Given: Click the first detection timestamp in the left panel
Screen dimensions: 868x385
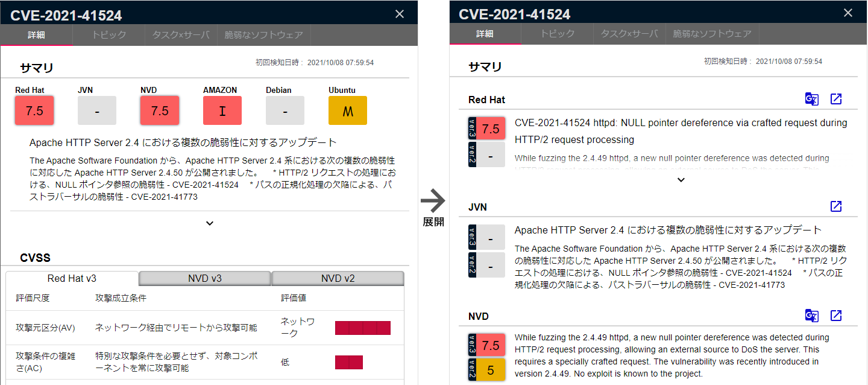Looking at the screenshot, I should tap(315, 62).
